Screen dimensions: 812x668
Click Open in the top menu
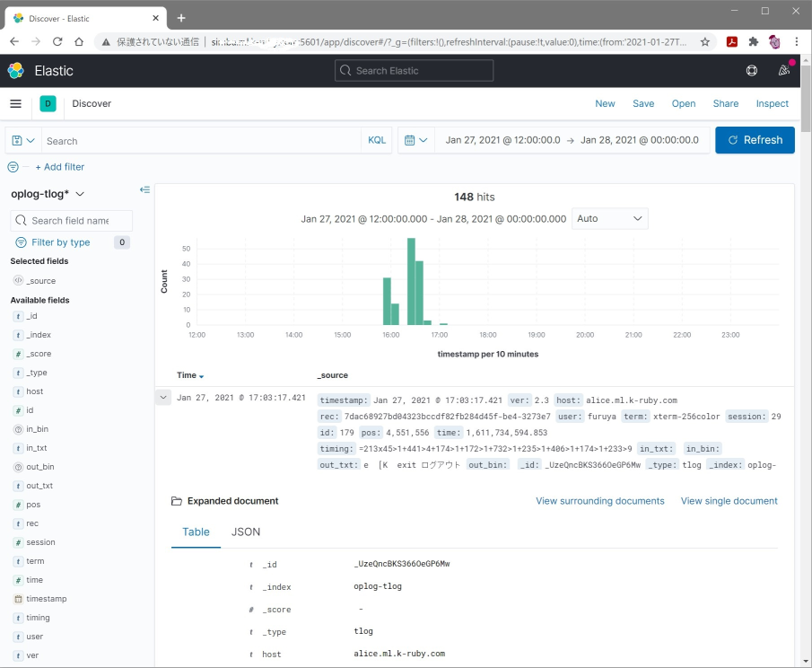684,103
